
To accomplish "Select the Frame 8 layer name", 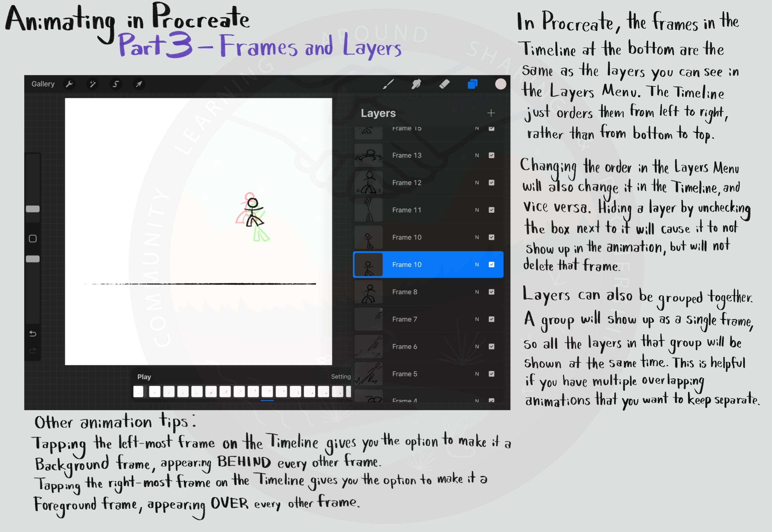I will pos(405,292).
